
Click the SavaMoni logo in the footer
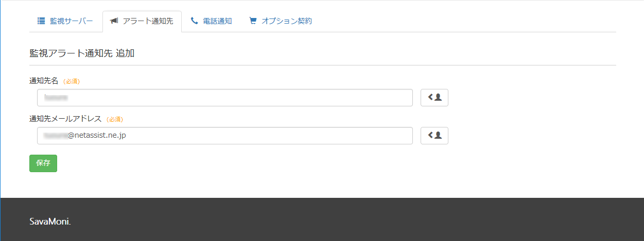[50, 221]
